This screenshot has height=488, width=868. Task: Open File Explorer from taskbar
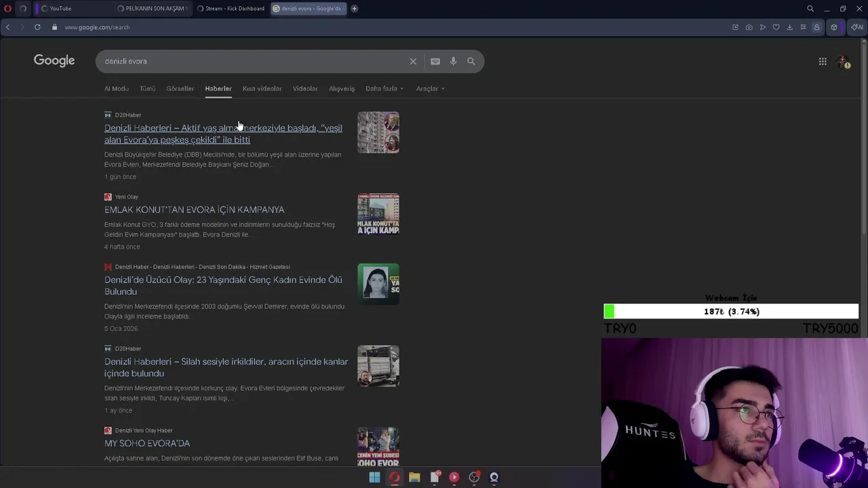[x=414, y=477]
